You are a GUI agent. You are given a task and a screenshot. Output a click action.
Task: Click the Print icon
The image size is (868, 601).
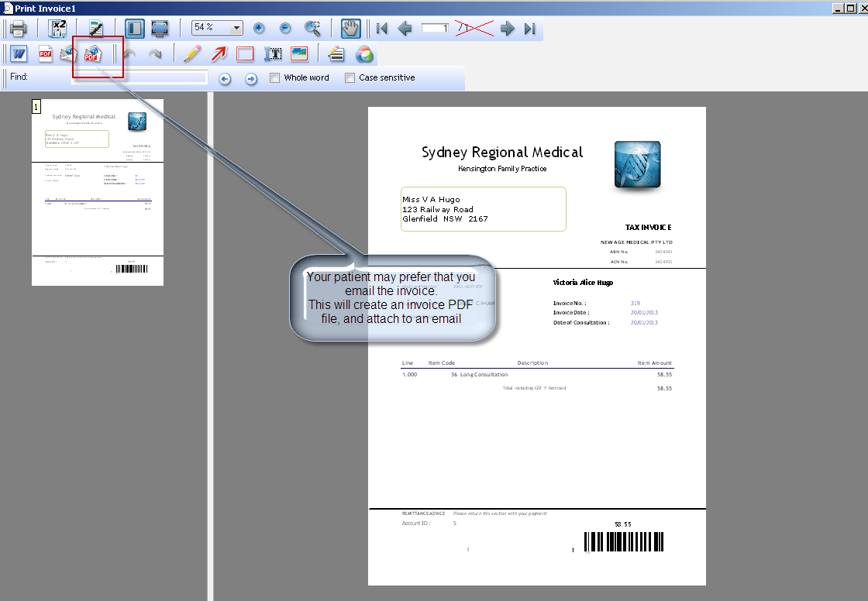pos(19,28)
